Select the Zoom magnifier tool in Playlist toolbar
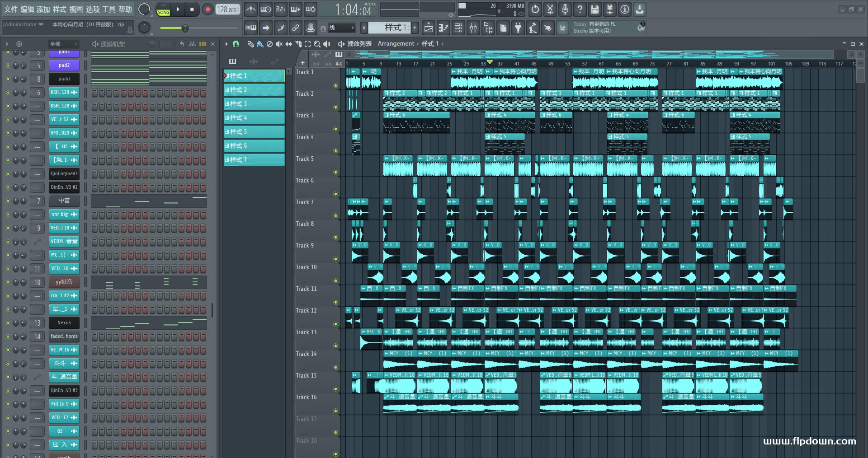868x458 pixels. tap(317, 44)
